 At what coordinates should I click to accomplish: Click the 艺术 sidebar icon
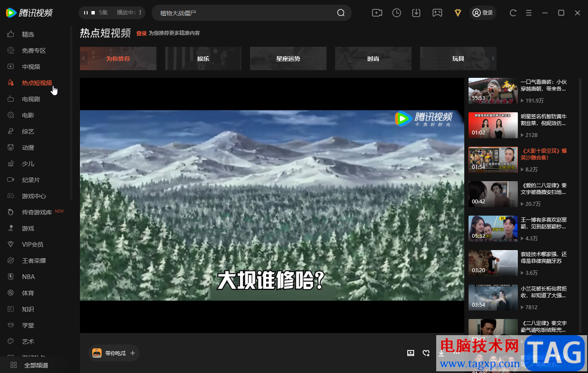(x=11, y=342)
